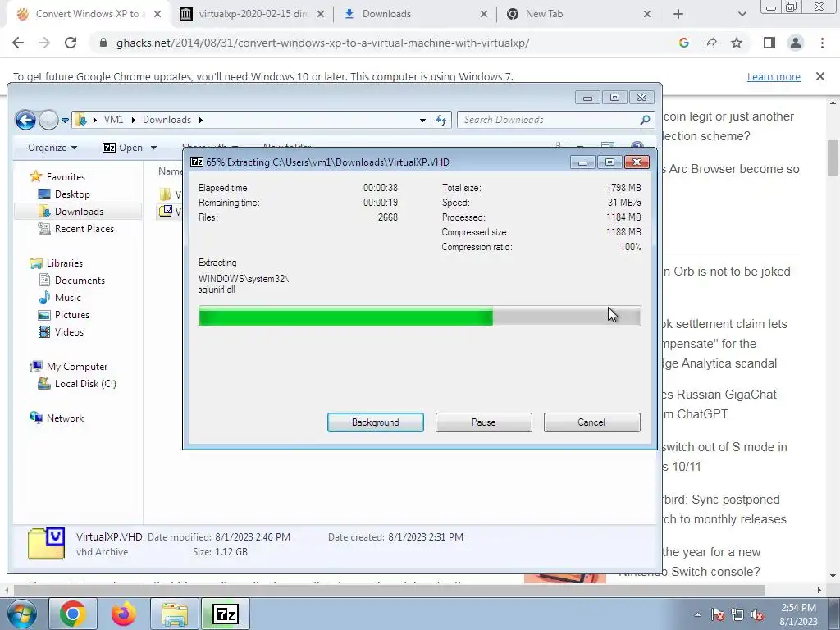The width and height of the screenshot is (840, 630).
Task: Open Documents library
Action: (x=80, y=281)
